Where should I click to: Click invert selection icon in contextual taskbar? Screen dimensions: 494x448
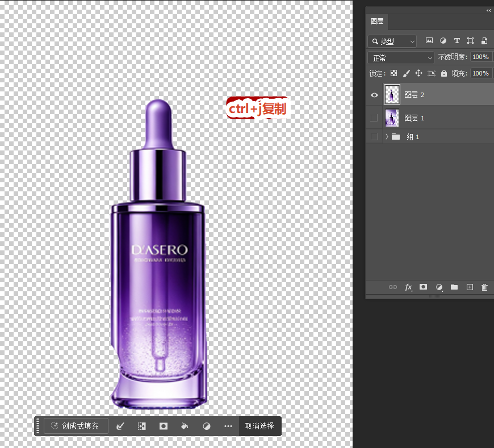(142, 426)
